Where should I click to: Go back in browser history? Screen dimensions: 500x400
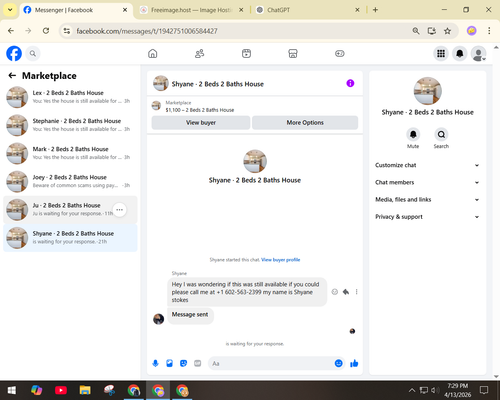(x=11, y=31)
